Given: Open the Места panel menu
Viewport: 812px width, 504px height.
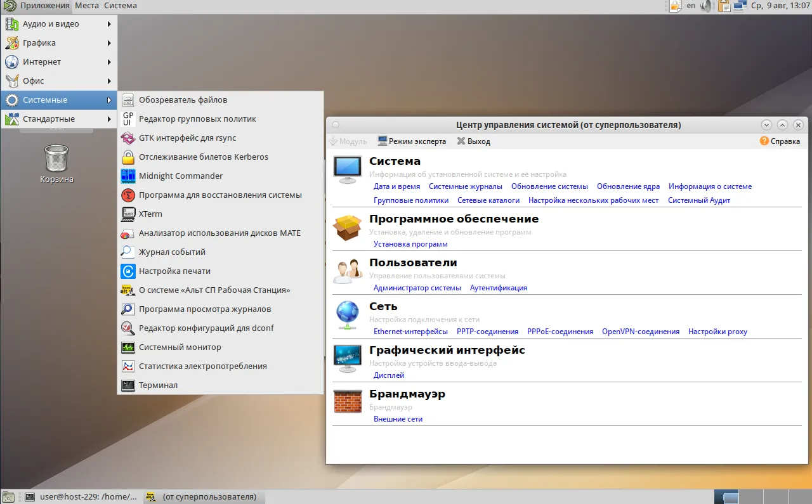Looking at the screenshot, I should [x=86, y=6].
